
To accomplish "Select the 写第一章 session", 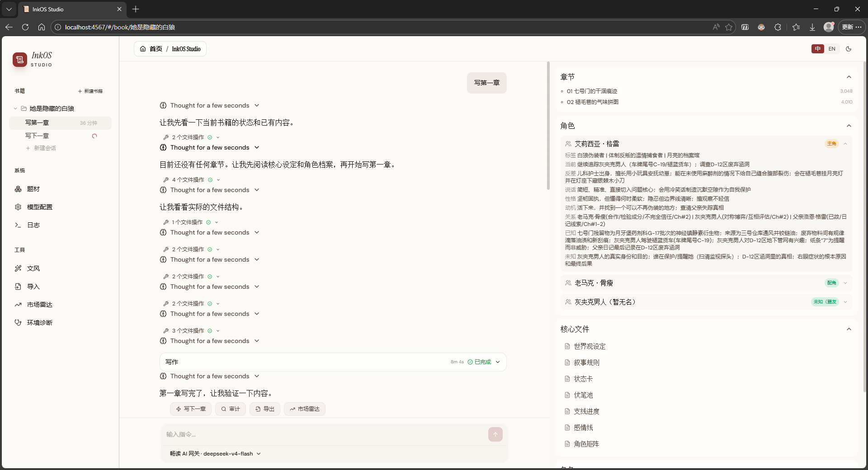I will 60,122.
